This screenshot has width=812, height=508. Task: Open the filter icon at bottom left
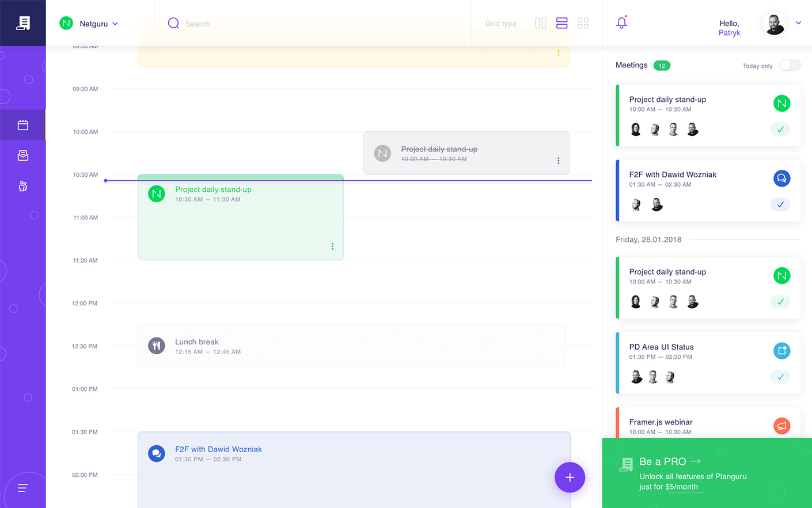tap(22, 487)
